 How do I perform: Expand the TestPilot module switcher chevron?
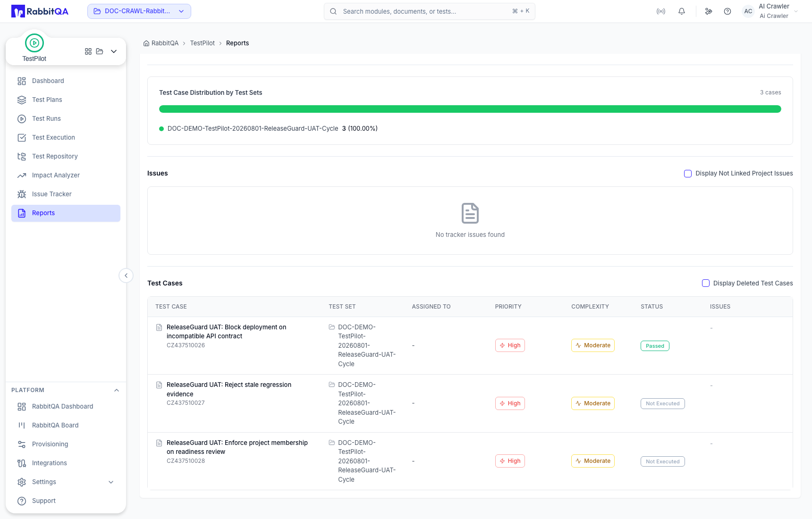click(x=114, y=51)
